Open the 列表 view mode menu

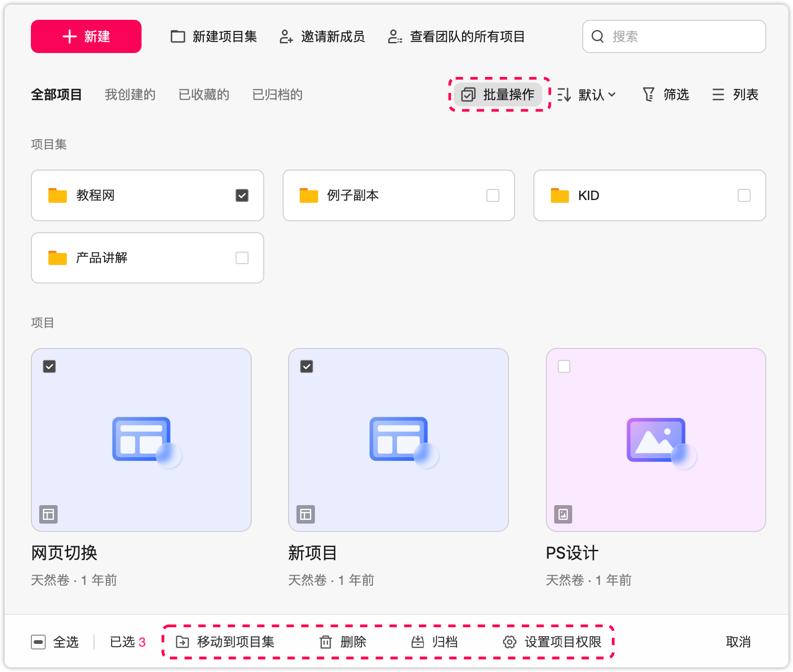(x=735, y=94)
